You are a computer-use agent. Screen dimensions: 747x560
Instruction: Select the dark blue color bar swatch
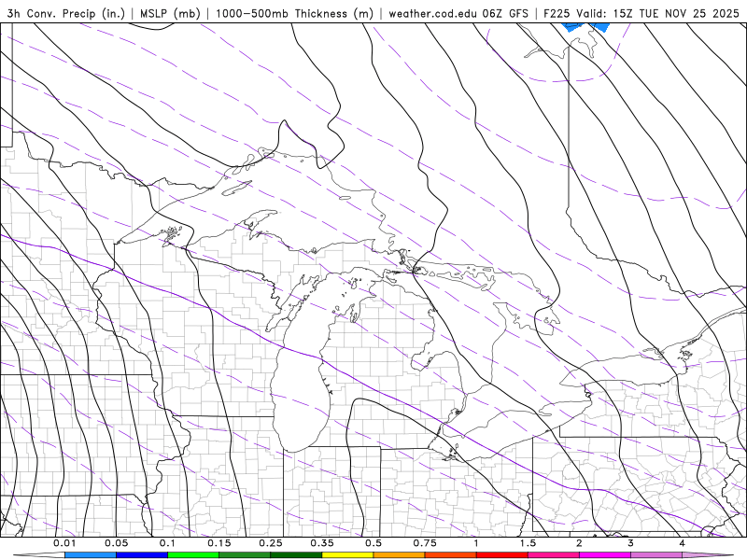[142, 555]
